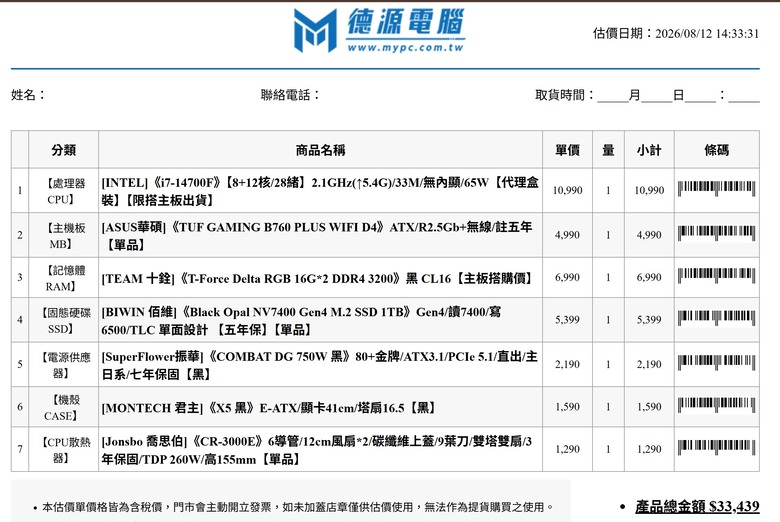Click the 日 day blank in pickup time
Image resolution: width=780 pixels, height=522 pixels.
tap(657, 96)
